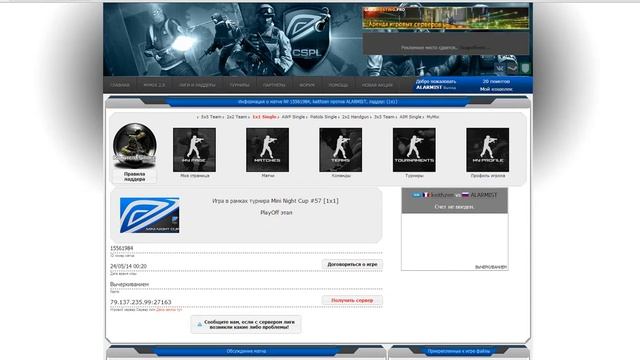Select the Pistols Single ladder link

[x=323, y=117]
